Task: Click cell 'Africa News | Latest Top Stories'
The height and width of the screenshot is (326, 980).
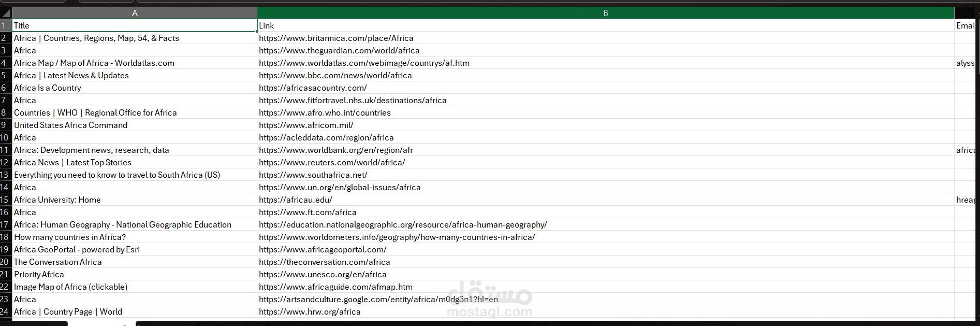Action: 135,162
